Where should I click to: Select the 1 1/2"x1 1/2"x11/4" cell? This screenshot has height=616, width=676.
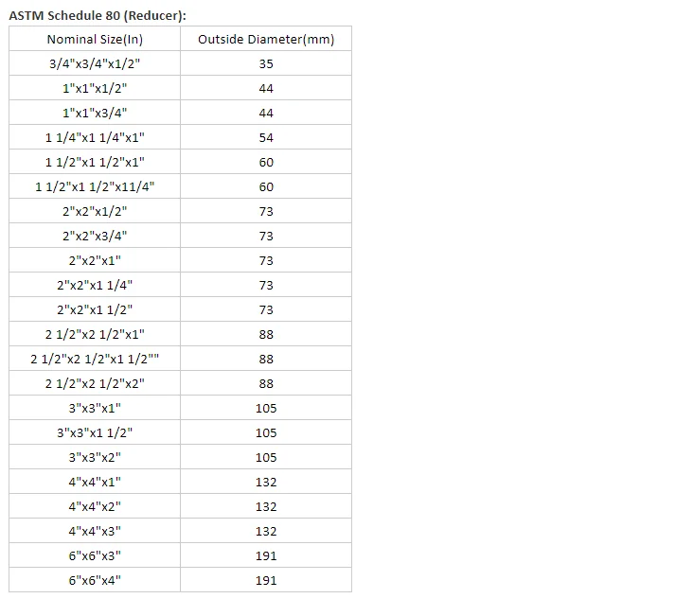click(x=95, y=186)
